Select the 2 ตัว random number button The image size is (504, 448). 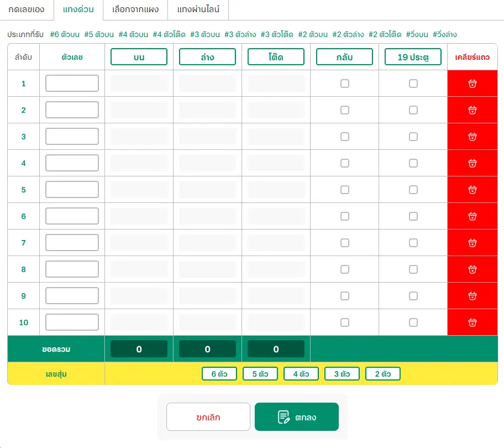382,374
